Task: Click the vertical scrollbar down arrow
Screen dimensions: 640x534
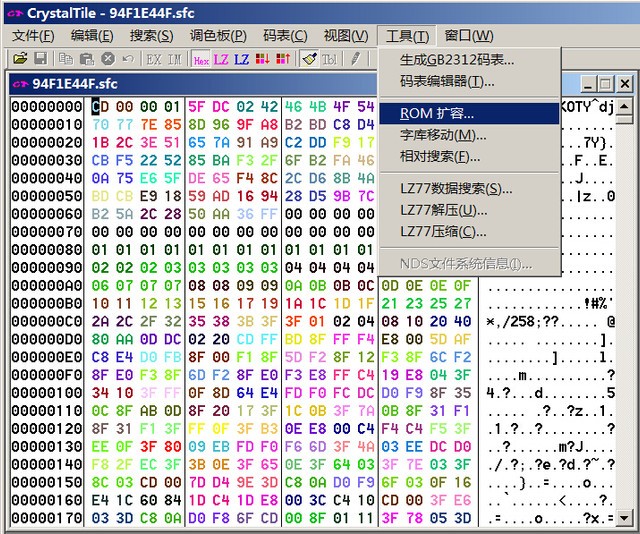Action: tap(626, 517)
